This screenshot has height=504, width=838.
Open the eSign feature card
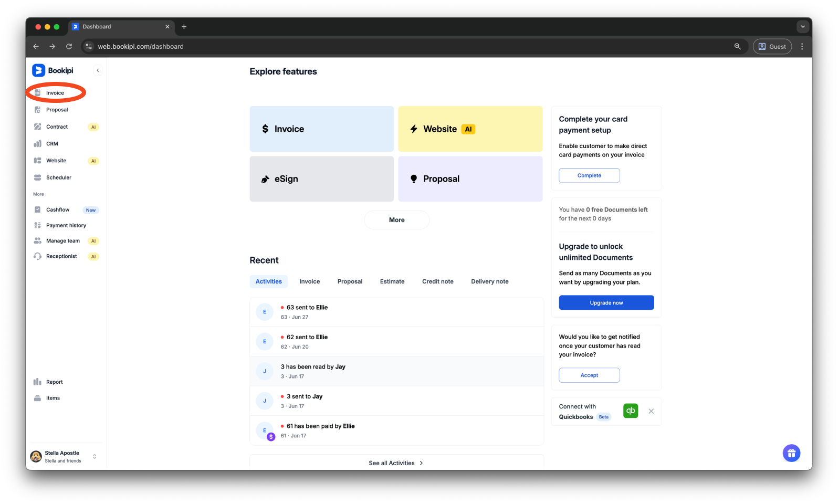pos(321,178)
